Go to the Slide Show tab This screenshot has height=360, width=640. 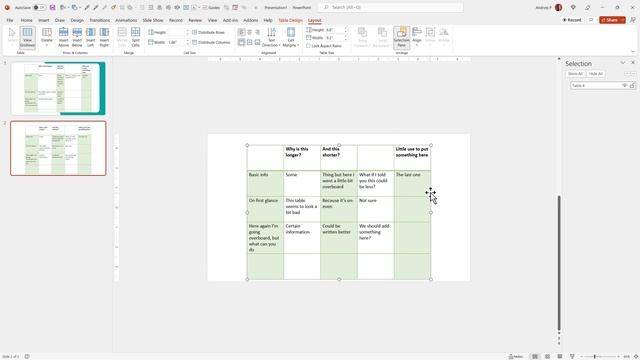[x=153, y=20]
